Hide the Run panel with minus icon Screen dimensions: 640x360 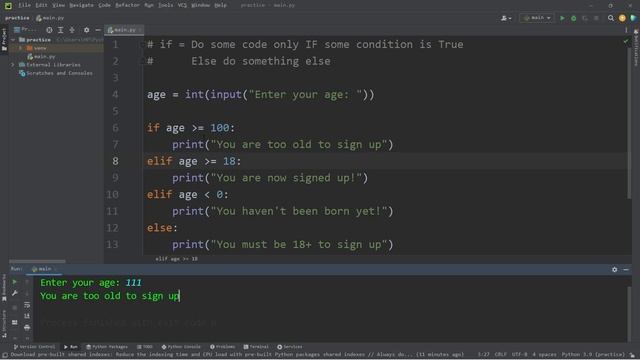coord(626,269)
